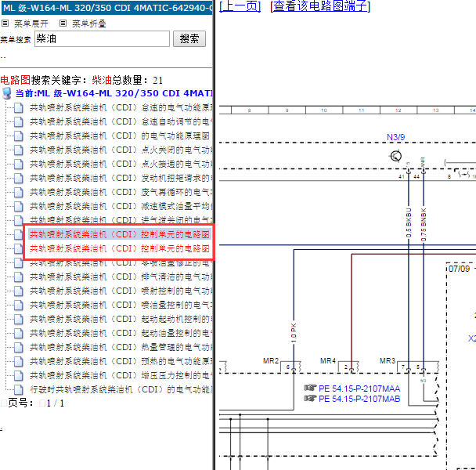Image resolution: width=476 pixels, height=470 pixels.
Task: Click document icon for 发动机扭矩请求 row
Action: 19,178
